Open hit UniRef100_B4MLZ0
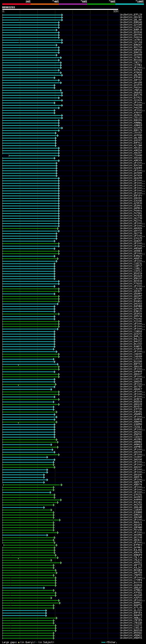This screenshot has width=146, height=644. (x=131, y=337)
